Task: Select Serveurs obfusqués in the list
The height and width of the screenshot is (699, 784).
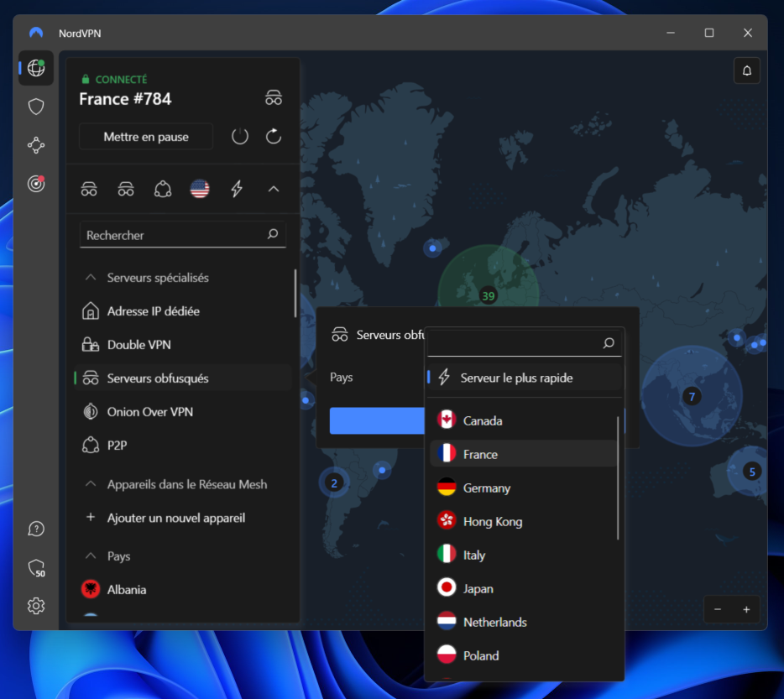Action: coord(183,378)
